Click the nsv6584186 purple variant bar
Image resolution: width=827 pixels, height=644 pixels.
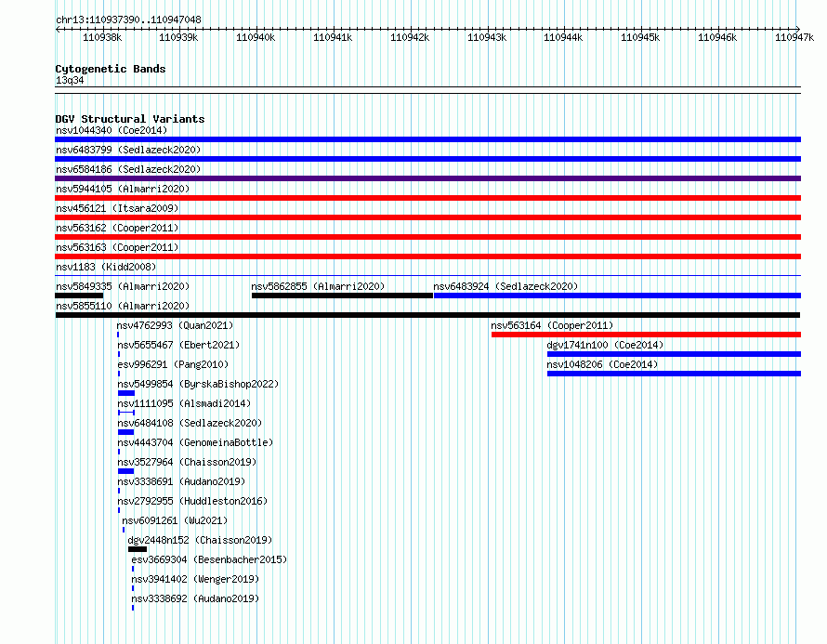tap(427, 178)
